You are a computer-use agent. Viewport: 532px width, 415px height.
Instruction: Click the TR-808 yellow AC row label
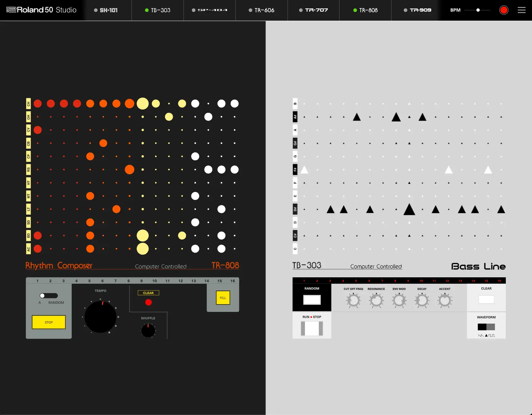pos(28,249)
